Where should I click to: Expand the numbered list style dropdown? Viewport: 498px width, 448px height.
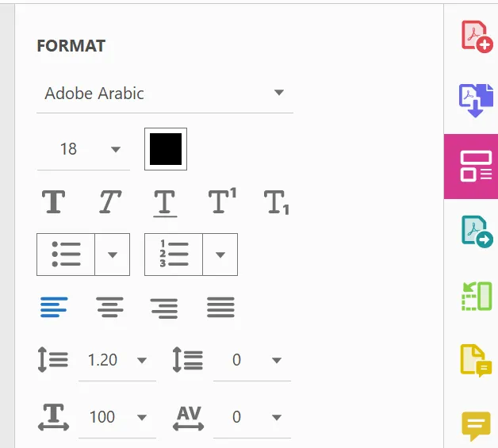(x=220, y=255)
